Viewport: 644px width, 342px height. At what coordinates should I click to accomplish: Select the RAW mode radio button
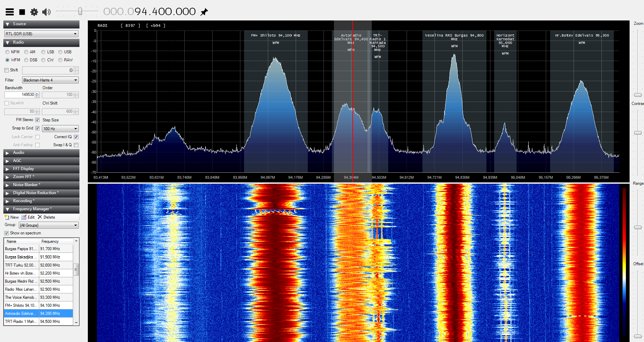click(60, 60)
